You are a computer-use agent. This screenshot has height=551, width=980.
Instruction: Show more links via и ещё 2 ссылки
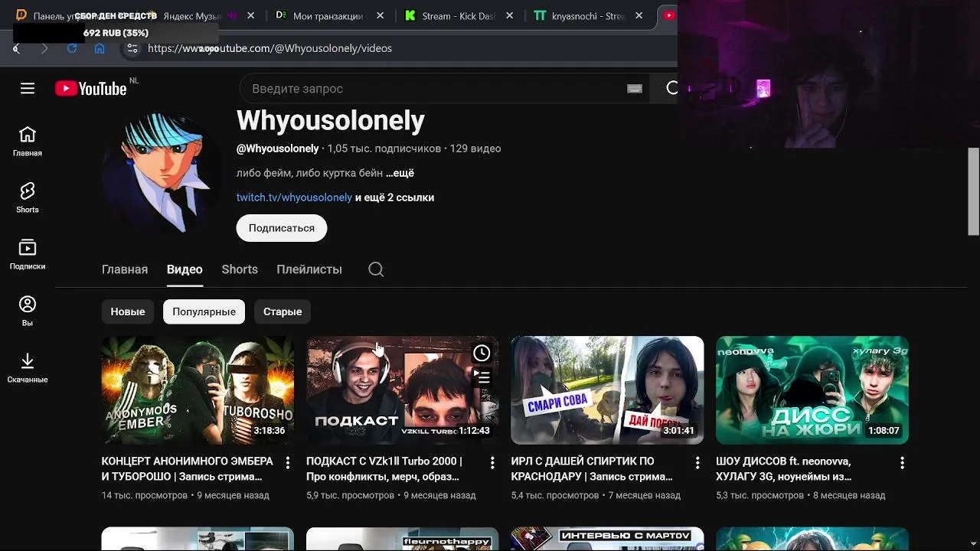click(x=395, y=197)
